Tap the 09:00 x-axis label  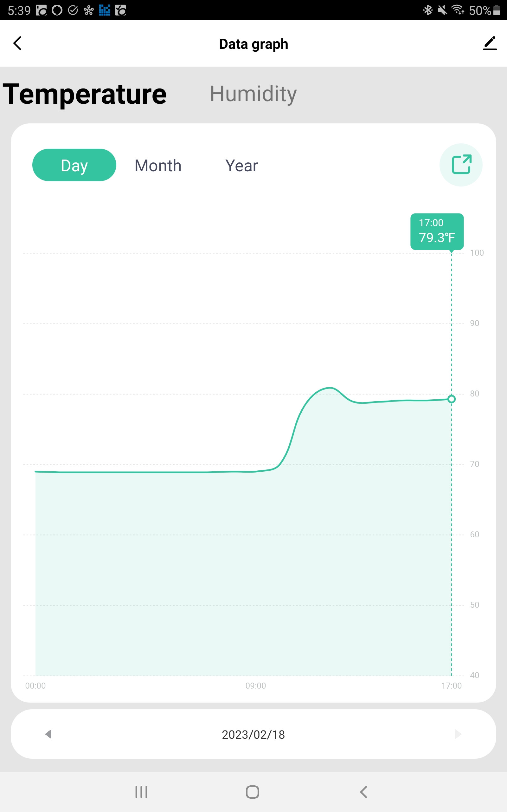[x=255, y=685]
